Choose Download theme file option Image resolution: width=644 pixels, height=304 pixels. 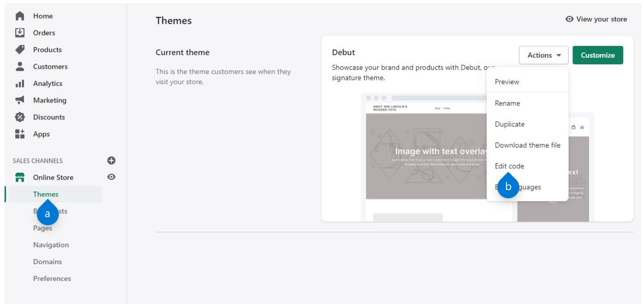(x=527, y=145)
